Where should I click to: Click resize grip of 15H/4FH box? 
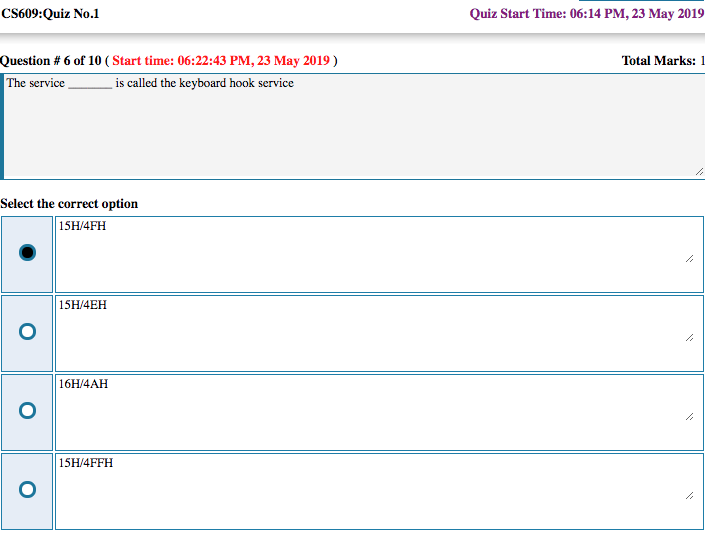pyautogui.click(x=689, y=259)
